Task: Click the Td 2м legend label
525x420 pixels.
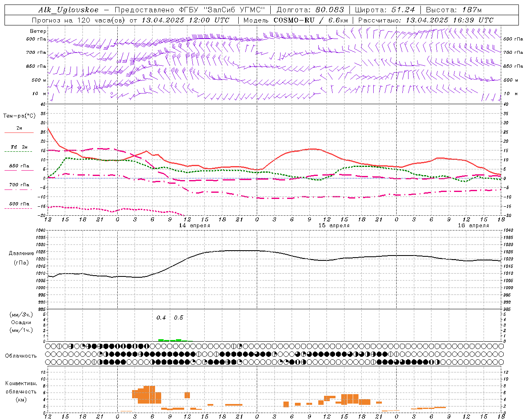Action: 19,147
